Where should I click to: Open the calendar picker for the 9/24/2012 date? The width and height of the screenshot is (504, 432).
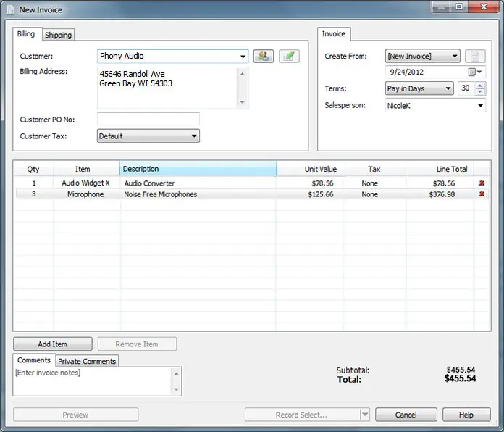coord(475,72)
